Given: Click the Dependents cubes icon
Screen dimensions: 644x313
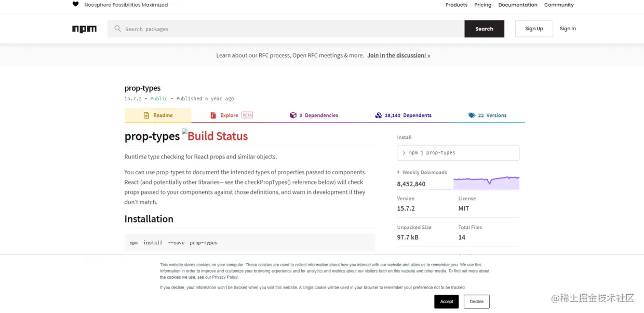Looking at the screenshot, I should point(379,115).
